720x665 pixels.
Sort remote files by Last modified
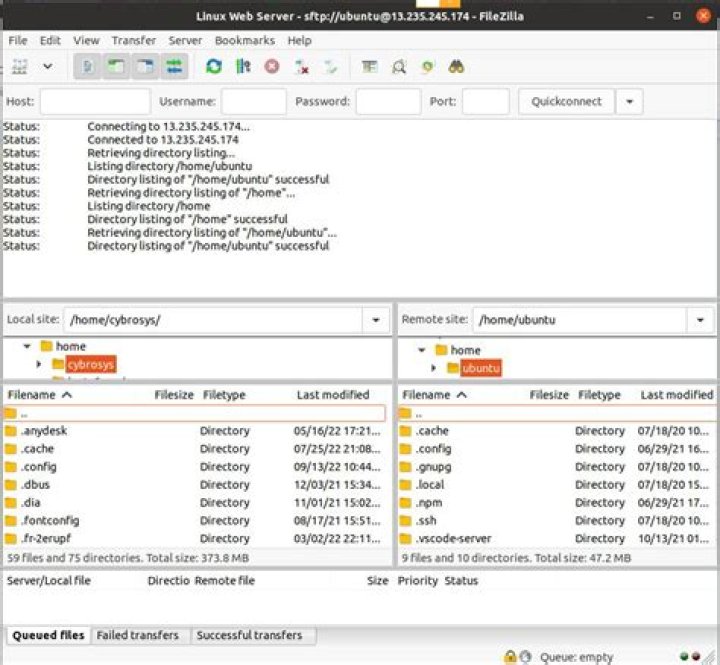(x=676, y=395)
